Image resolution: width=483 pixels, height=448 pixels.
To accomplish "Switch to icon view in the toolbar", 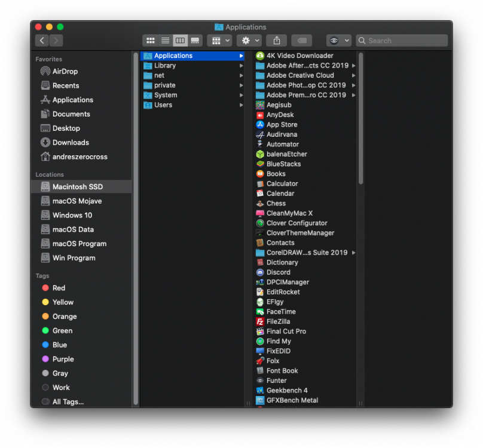I will click(150, 41).
